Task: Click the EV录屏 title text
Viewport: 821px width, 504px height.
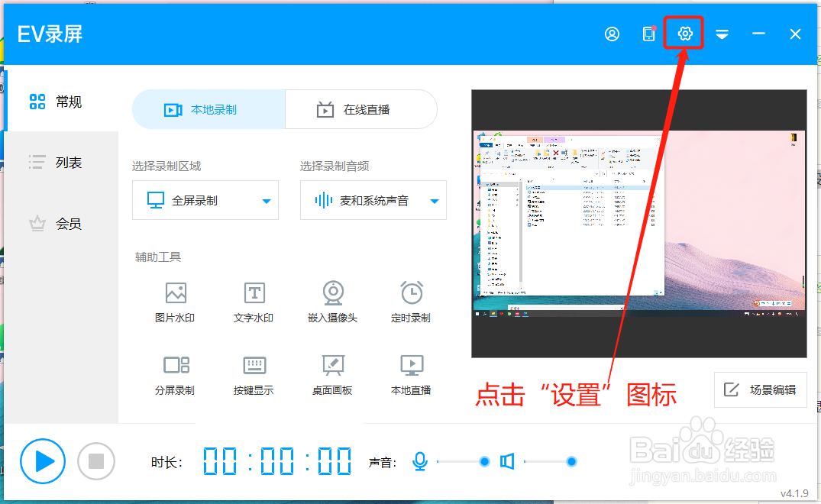Action: (x=50, y=34)
